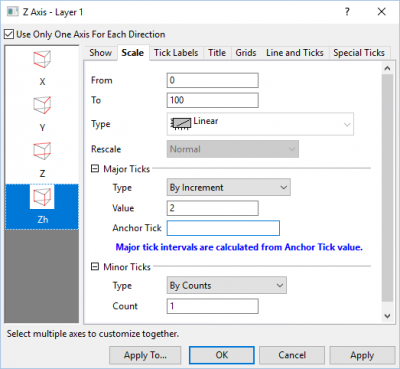Screen dimensions: 400x369
Task: Click the 'Select multiple axes' status text
Action: [93, 334]
